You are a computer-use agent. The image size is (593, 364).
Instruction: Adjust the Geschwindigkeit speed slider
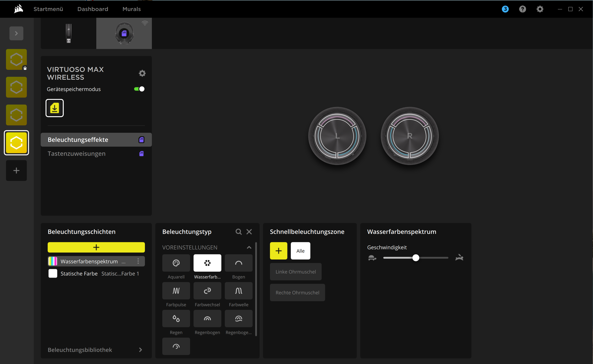(x=415, y=258)
